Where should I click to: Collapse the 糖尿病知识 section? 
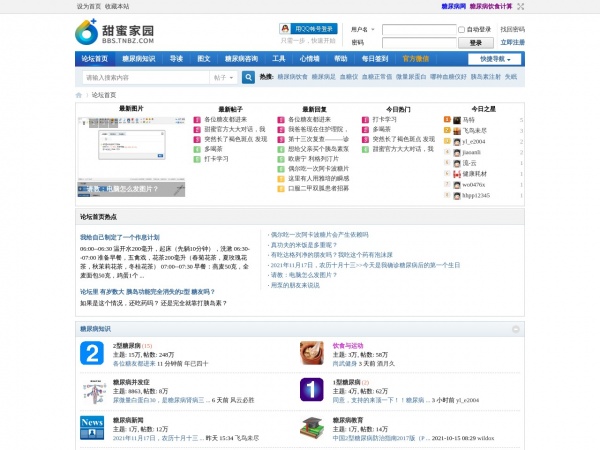click(x=516, y=328)
